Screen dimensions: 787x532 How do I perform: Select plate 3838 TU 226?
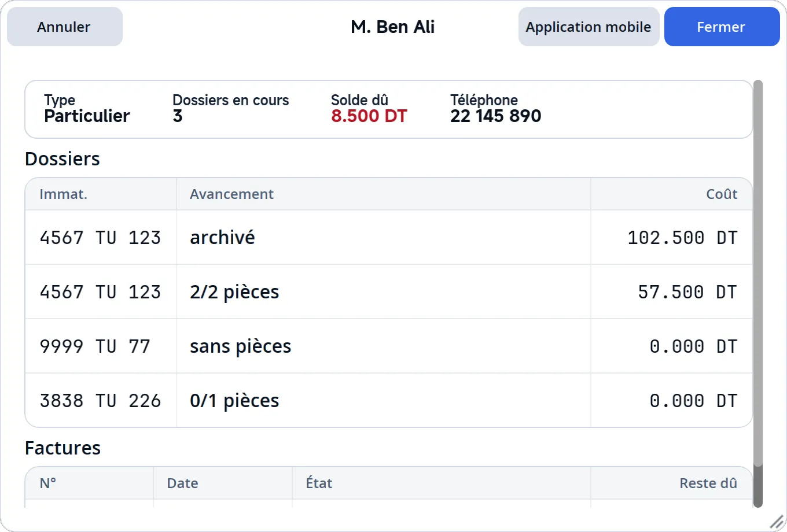[100, 401]
